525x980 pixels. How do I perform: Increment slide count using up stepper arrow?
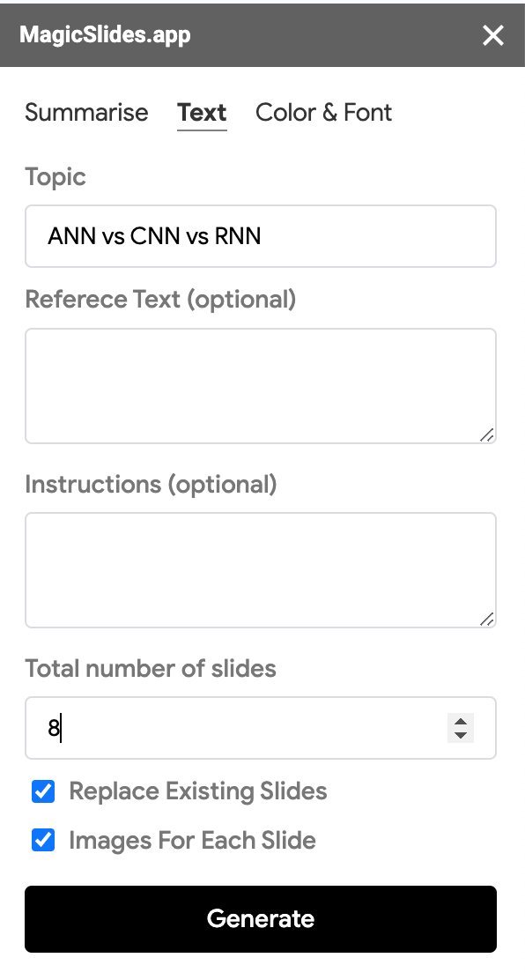pos(459,722)
